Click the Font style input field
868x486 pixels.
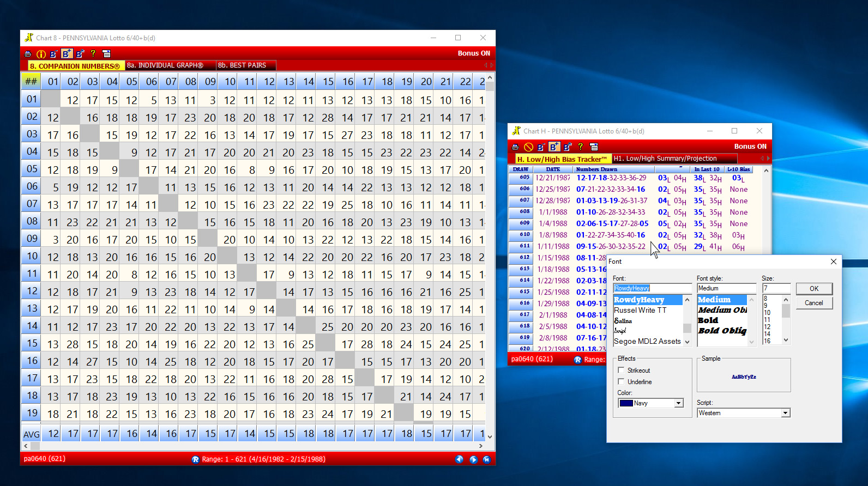[x=726, y=288]
